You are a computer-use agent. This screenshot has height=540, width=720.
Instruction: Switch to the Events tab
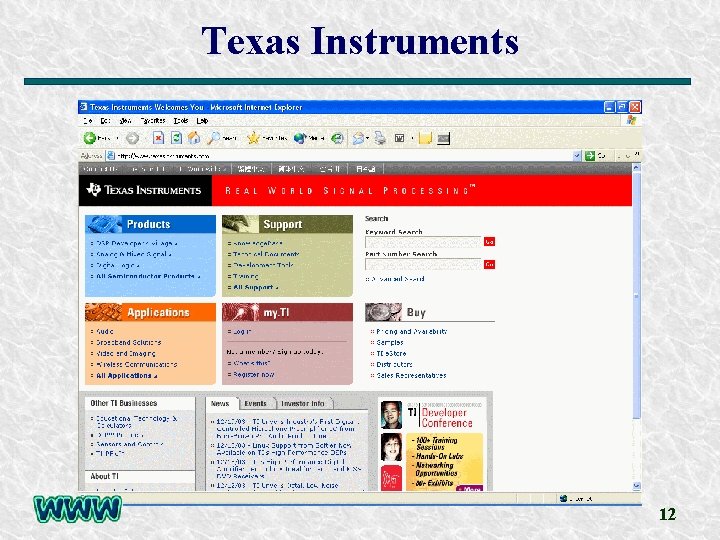(255, 404)
